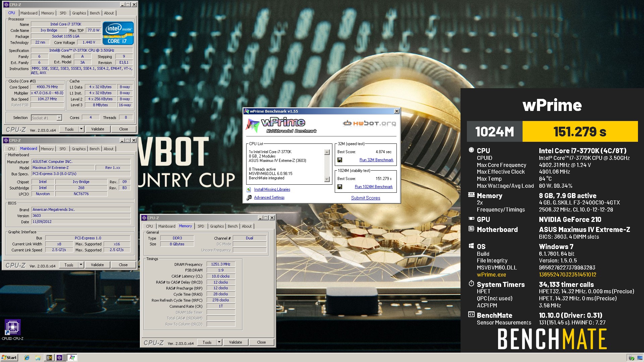Image resolution: width=644 pixels, height=362 pixels.
Task: Click Safely Remove Hardware tray icon
Action: [631, 358]
